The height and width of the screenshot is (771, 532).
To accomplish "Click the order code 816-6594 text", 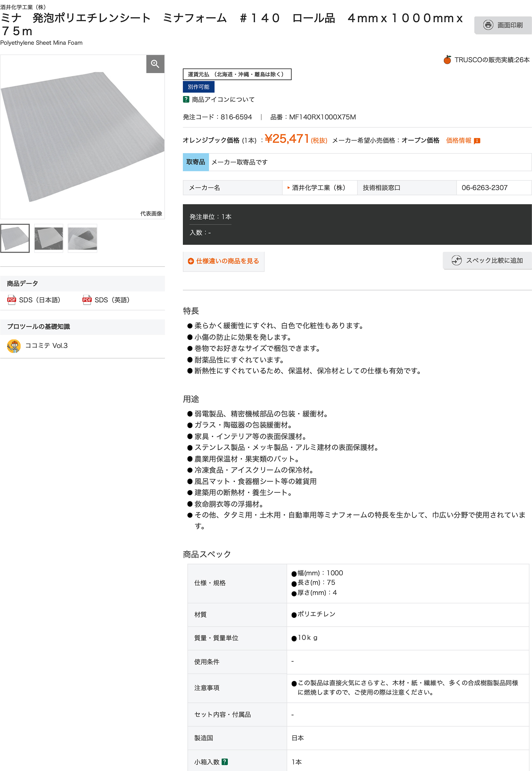I will coord(236,117).
